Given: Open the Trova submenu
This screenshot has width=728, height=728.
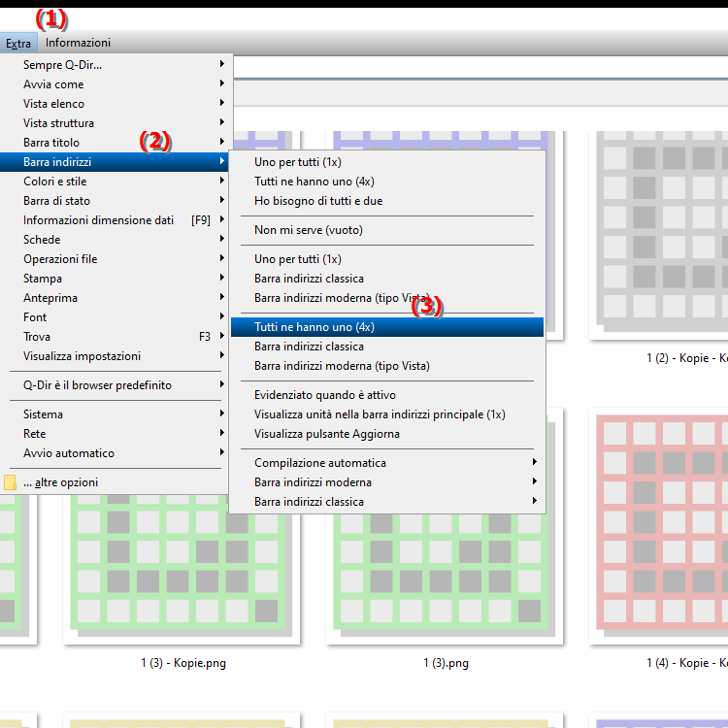Looking at the screenshot, I should coord(115,337).
